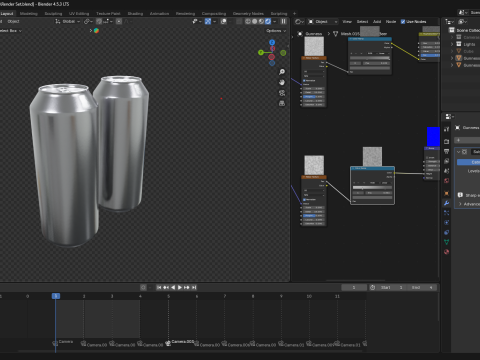The height and width of the screenshot is (360, 480).
Task: Open View menu in node editor
Action: [347, 21]
